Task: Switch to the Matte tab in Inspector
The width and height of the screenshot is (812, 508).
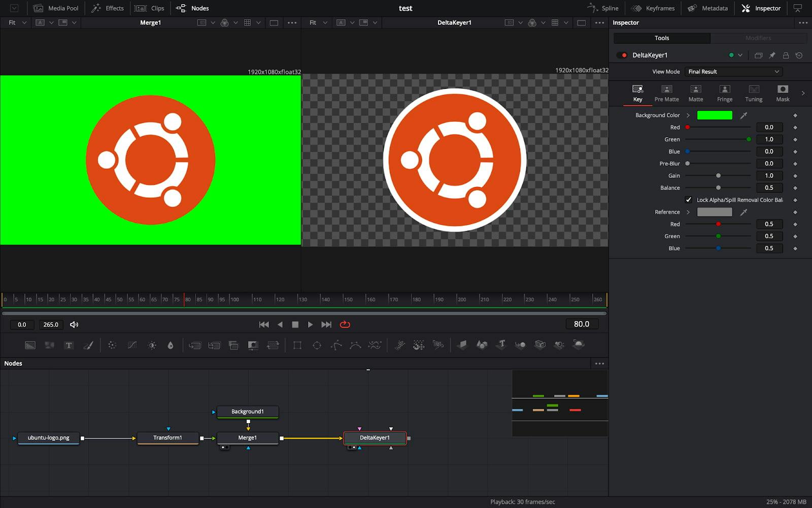Action: coord(695,93)
